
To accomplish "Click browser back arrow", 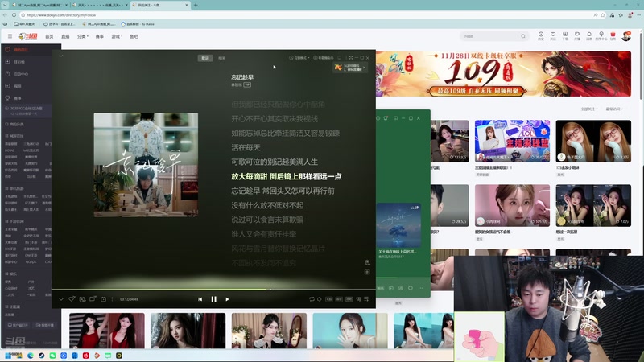I will point(5,14).
